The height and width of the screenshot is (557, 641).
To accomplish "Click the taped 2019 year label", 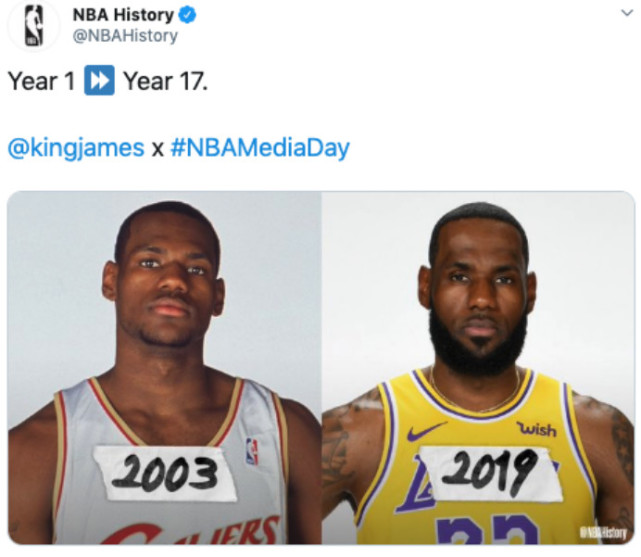I will 489,473.
